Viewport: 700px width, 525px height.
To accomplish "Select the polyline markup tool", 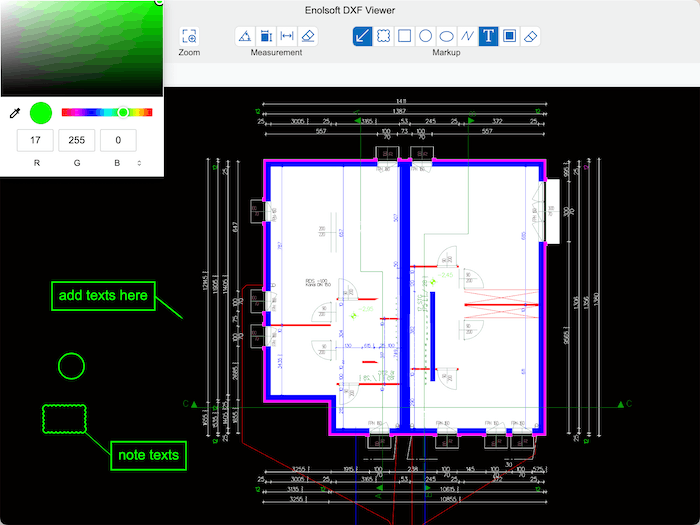I will (x=467, y=36).
